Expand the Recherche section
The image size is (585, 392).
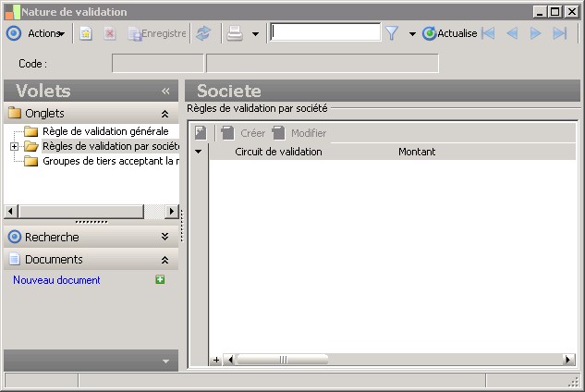coord(165,237)
